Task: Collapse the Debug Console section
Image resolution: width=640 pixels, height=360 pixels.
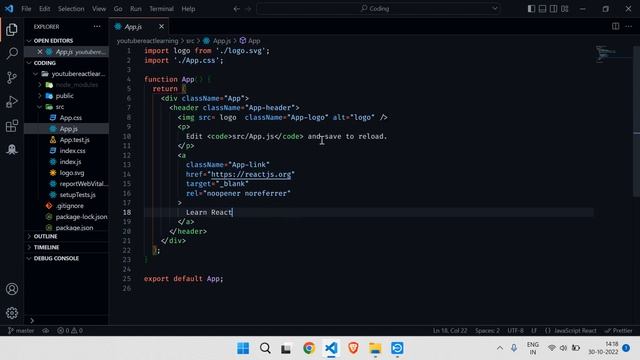Action: coord(67,258)
